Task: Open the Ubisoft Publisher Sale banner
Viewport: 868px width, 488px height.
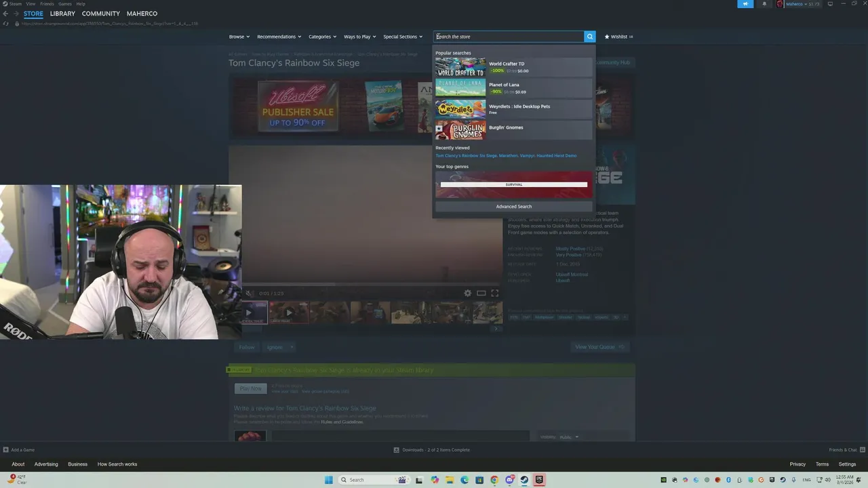Action: tap(298, 106)
